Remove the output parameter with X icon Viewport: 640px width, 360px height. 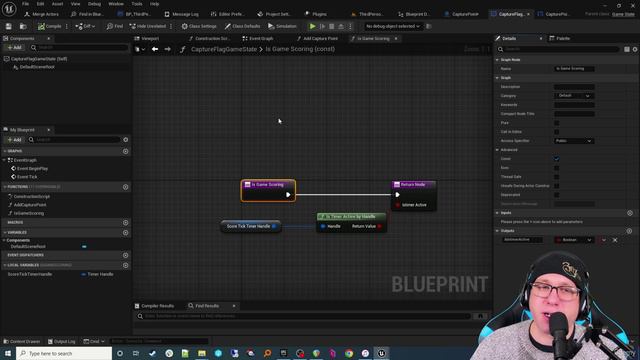pyautogui.click(x=615, y=240)
